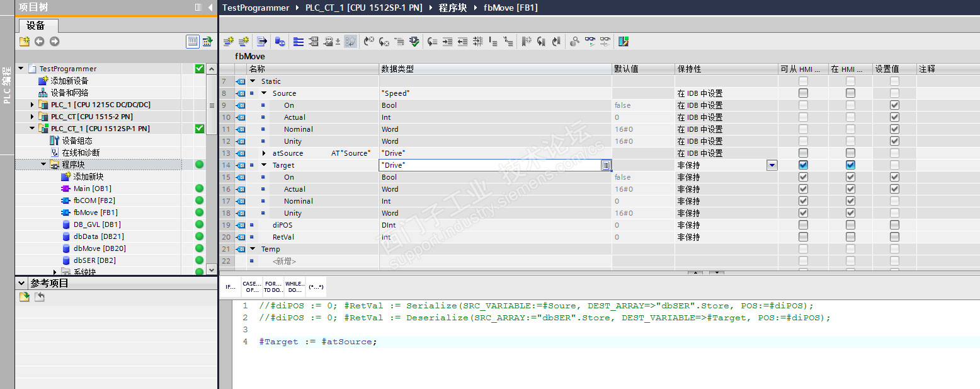Click the update interface icon with blue arrow

click(262, 42)
